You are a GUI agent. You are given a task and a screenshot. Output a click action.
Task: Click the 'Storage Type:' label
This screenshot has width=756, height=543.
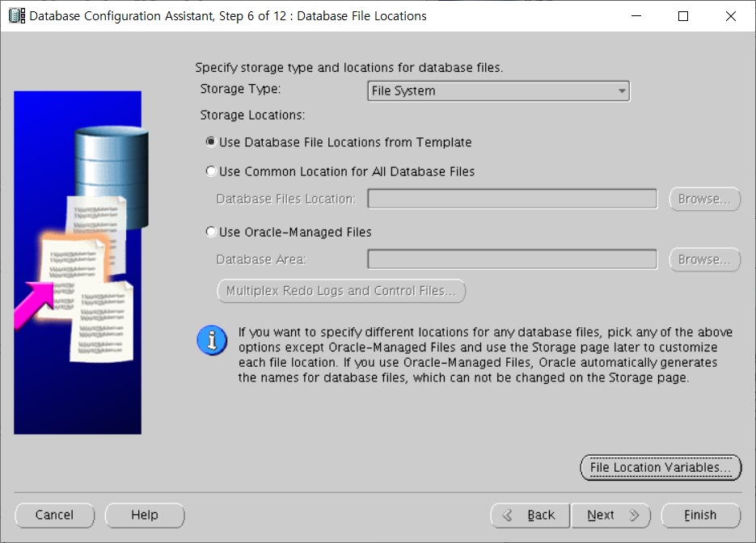[240, 89]
